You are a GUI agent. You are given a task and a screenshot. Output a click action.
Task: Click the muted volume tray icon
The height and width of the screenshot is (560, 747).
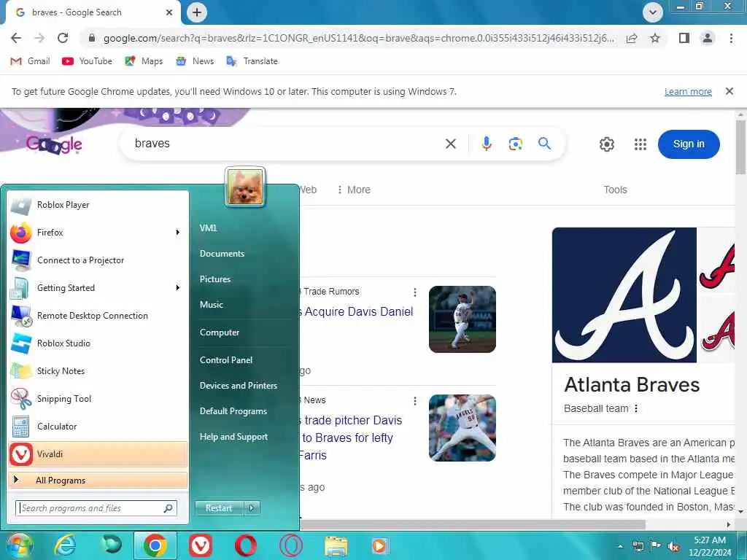click(673, 547)
